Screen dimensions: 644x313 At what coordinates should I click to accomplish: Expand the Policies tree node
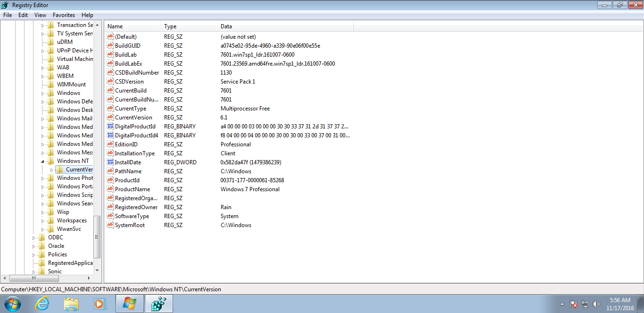(x=34, y=254)
